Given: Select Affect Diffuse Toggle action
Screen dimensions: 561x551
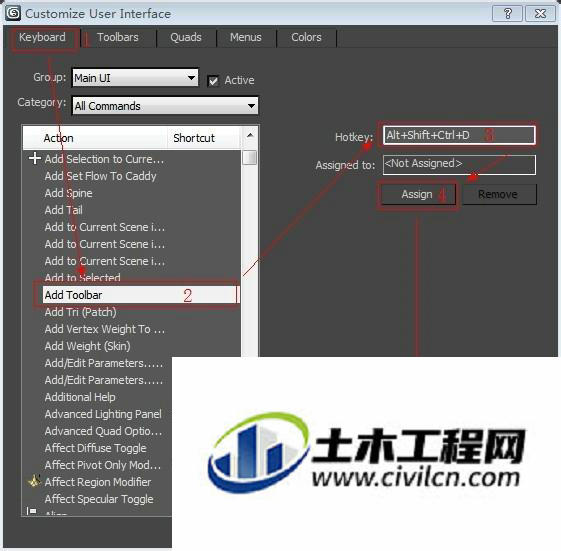Looking at the screenshot, I should point(96,448).
